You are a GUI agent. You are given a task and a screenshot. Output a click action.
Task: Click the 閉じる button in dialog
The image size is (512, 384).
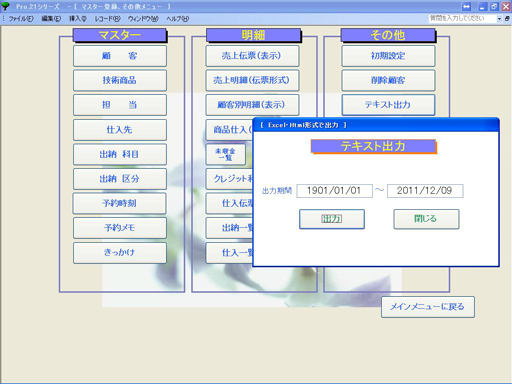426,219
